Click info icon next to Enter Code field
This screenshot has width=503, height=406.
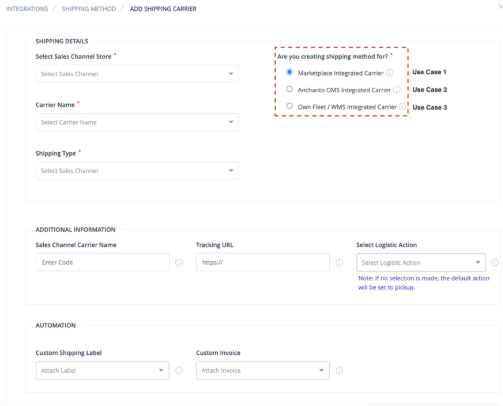coord(179,263)
